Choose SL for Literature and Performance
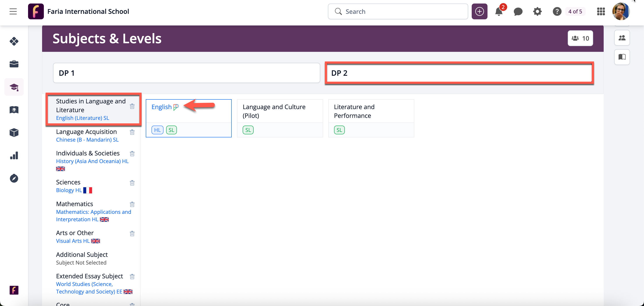644x306 pixels. coord(339,130)
